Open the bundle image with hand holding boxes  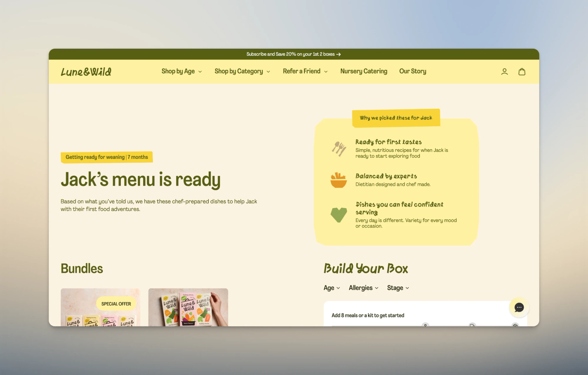pyautogui.click(x=188, y=307)
